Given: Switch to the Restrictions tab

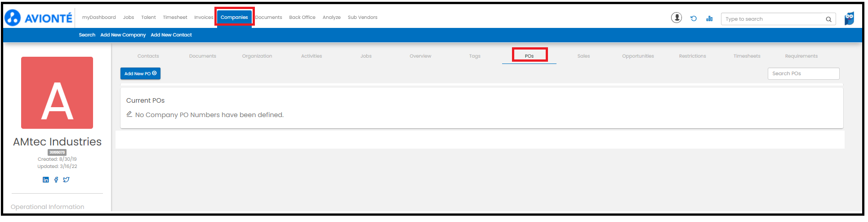Looking at the screenshot, I should click(x=692, y=56).
